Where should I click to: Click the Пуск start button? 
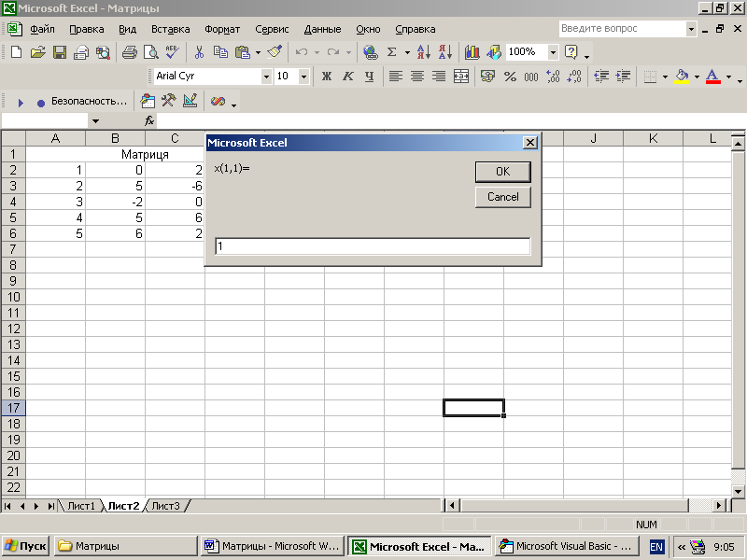click(26, 546)
